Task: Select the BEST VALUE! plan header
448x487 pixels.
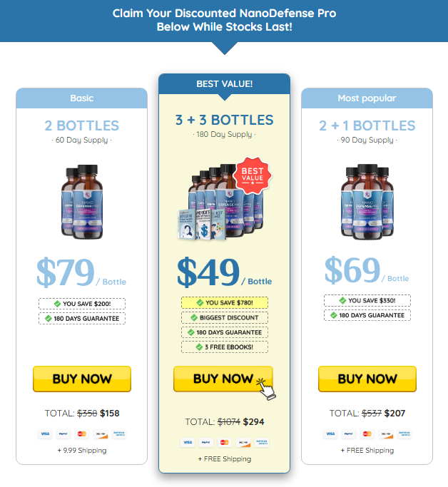Action: (224, 84)
